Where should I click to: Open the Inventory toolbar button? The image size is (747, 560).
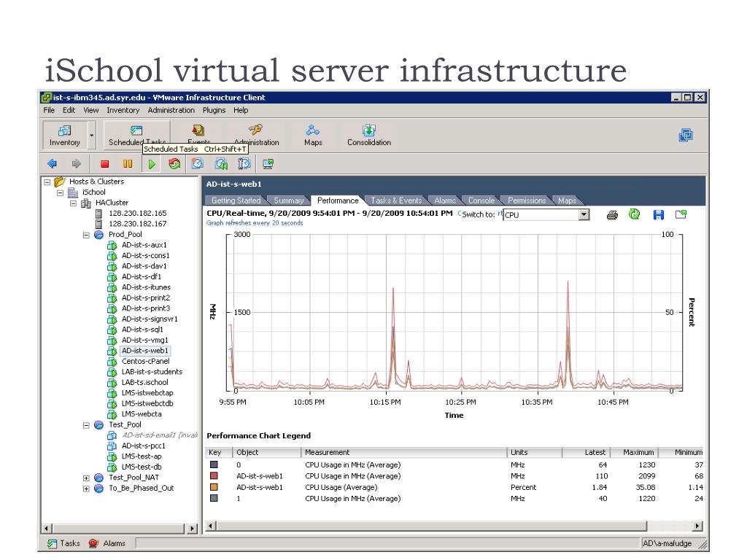point(65,135)
